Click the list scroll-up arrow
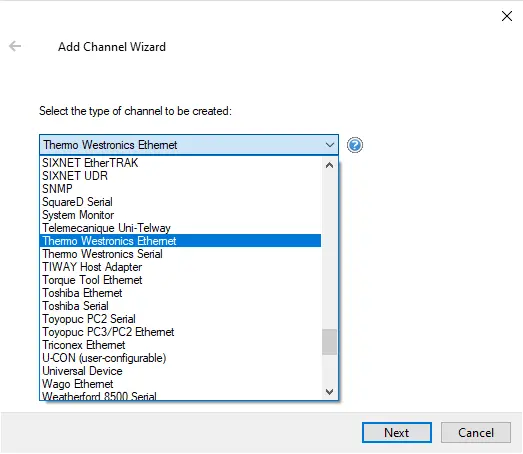 (x=329, y=165)
